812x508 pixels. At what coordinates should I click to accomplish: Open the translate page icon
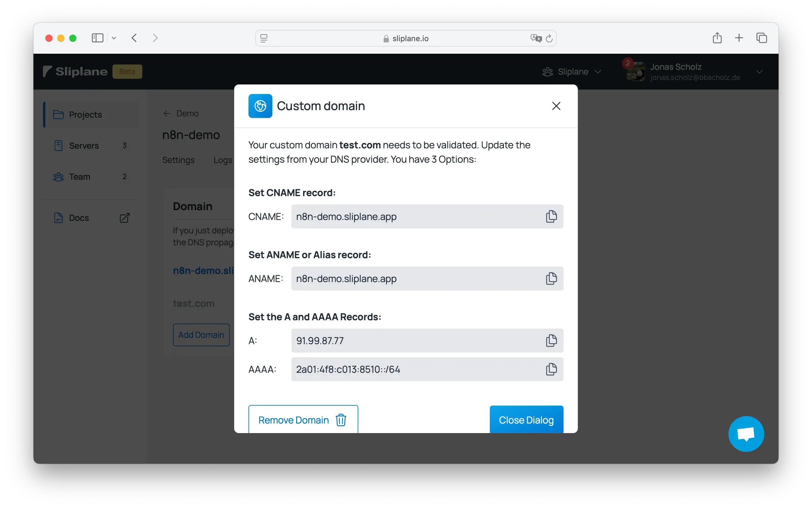(x=536, y=38)
